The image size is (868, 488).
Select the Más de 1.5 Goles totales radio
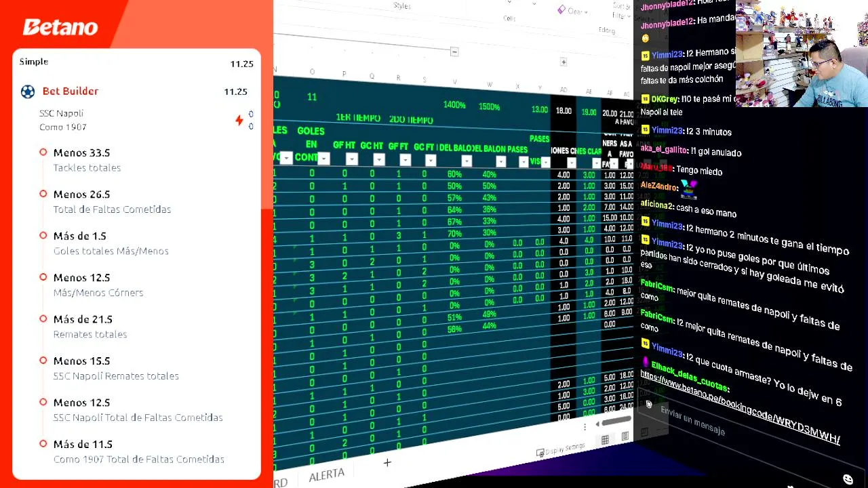43,236
